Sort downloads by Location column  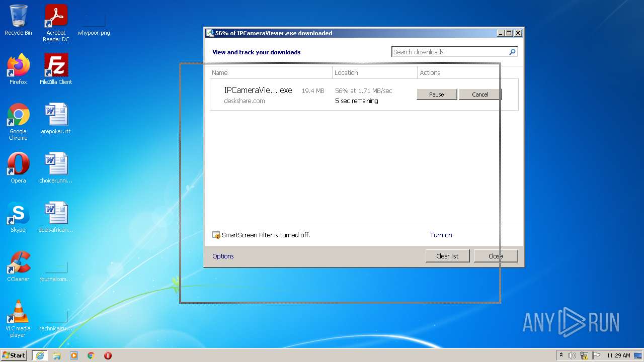[x=375, y=73]
